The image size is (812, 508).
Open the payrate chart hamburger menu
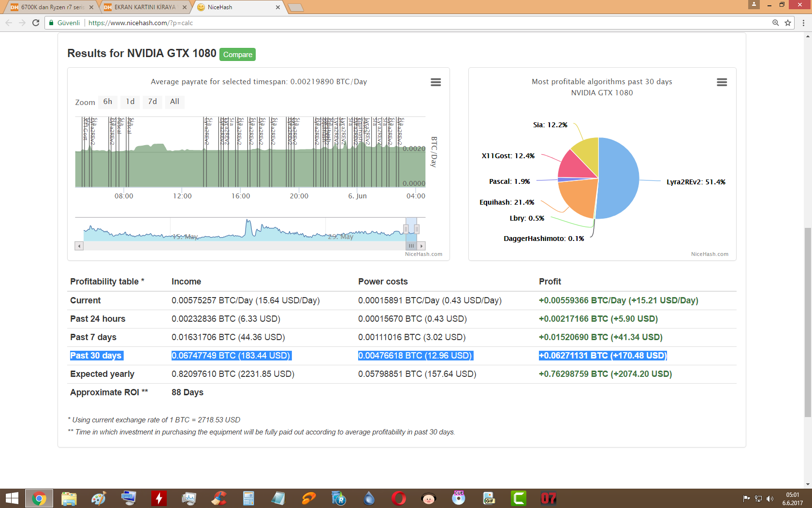(x=435, y=82)
